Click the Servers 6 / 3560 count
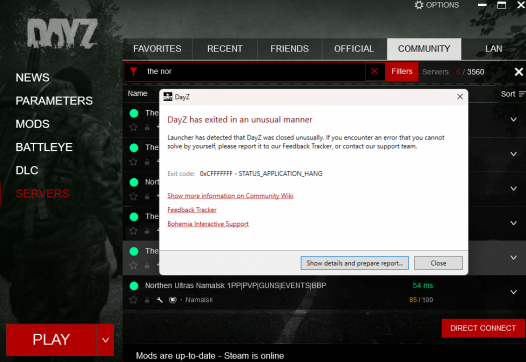The image size is (526, 362). (453, 72)
